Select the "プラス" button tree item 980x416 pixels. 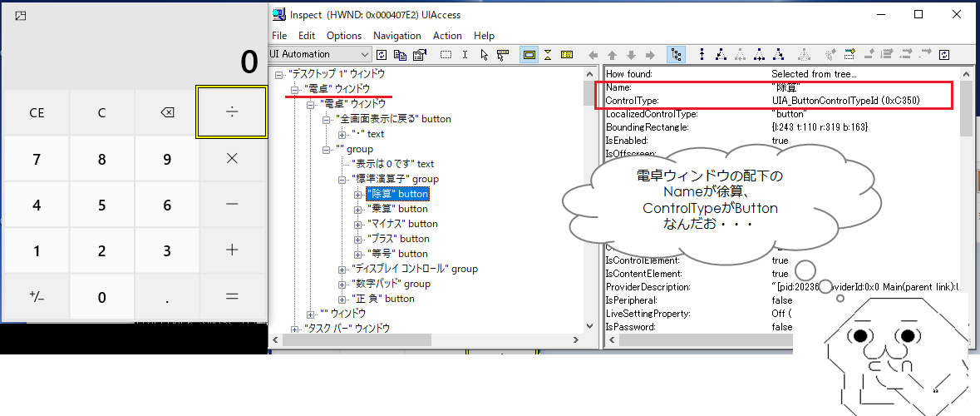[x=397, y=239]
